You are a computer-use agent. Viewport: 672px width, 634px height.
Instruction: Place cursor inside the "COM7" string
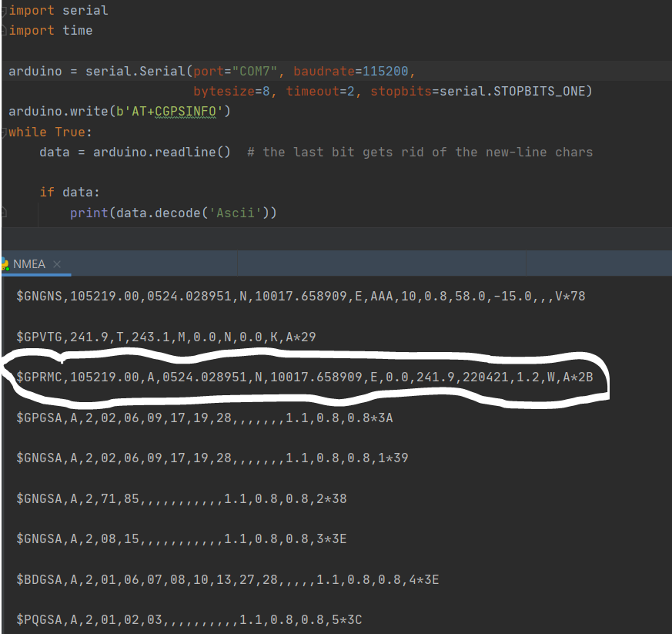tap(254, 71)
